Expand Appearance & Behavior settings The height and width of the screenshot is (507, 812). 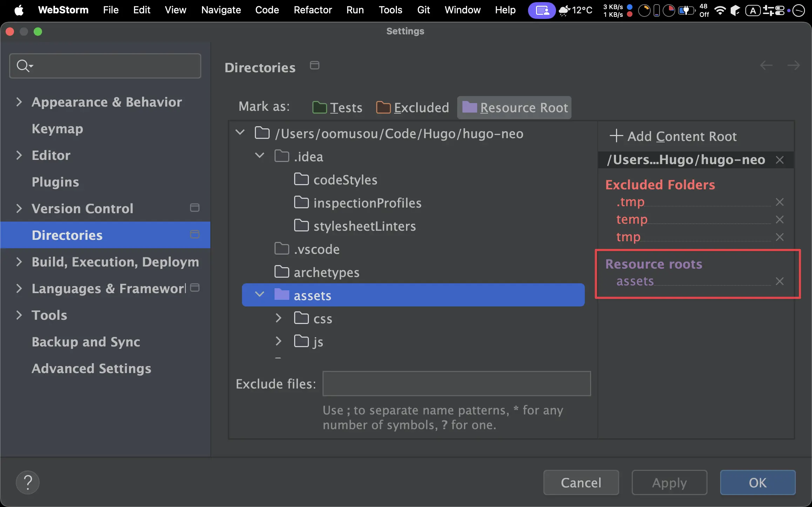coord(19,102)
